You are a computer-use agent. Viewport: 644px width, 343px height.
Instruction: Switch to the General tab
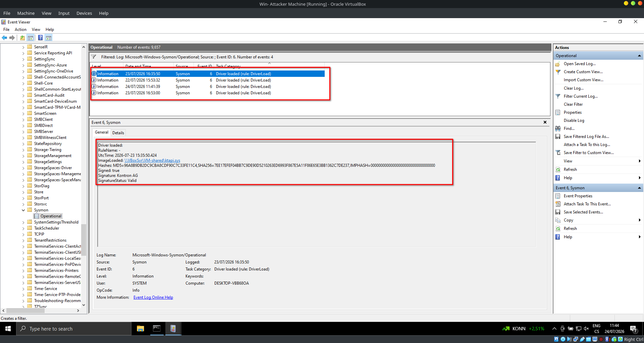102,132
